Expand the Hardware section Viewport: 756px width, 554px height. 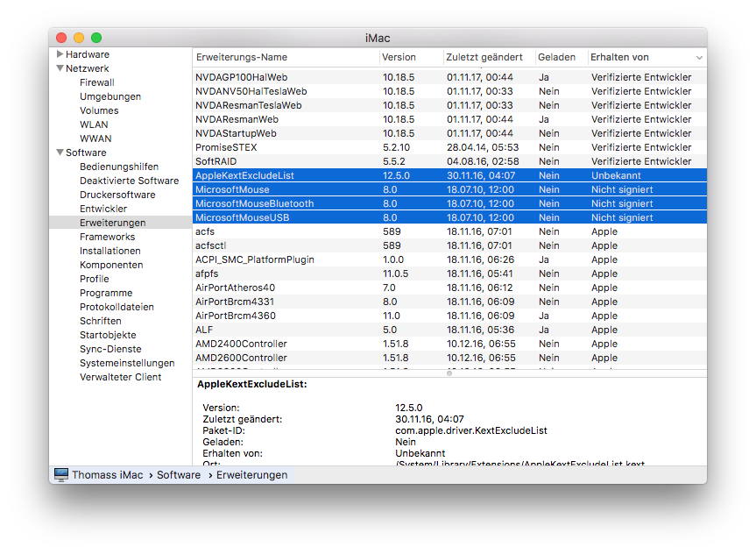click(x=60, y=54)
